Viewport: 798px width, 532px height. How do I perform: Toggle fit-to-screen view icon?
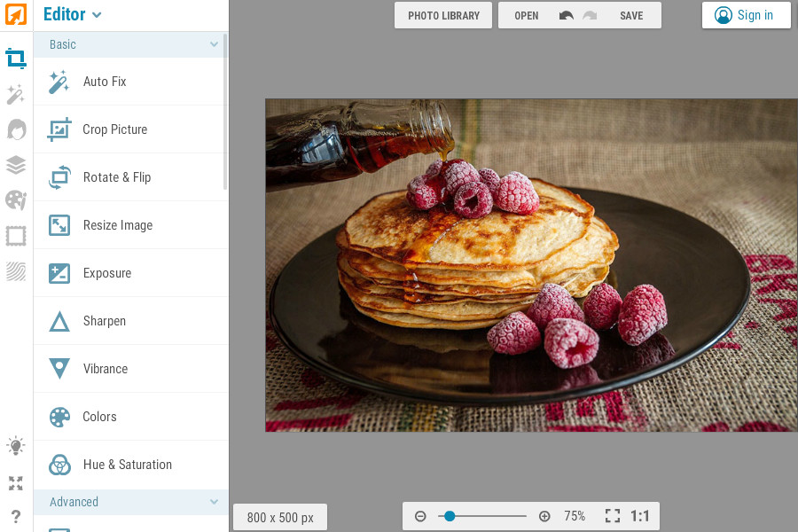[x=612, y=516]
